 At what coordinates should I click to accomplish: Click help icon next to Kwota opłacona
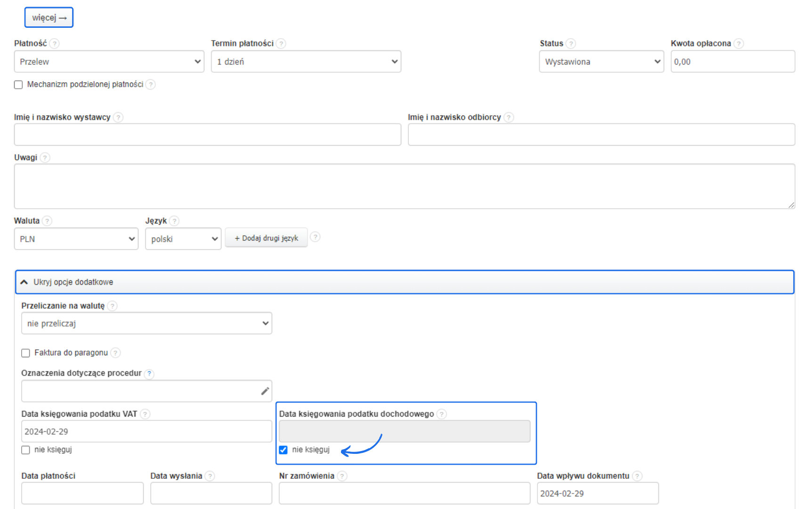[739, 44]
